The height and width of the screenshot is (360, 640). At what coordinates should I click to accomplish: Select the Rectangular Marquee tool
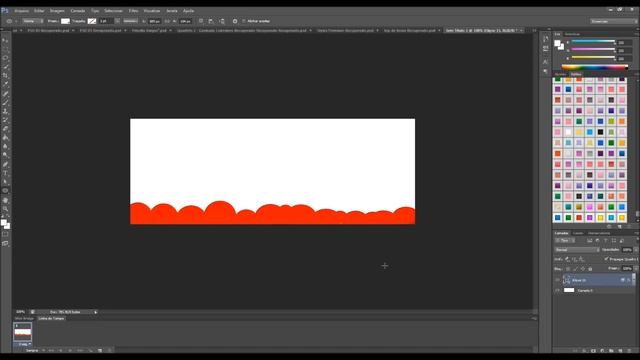click(5, 49)
